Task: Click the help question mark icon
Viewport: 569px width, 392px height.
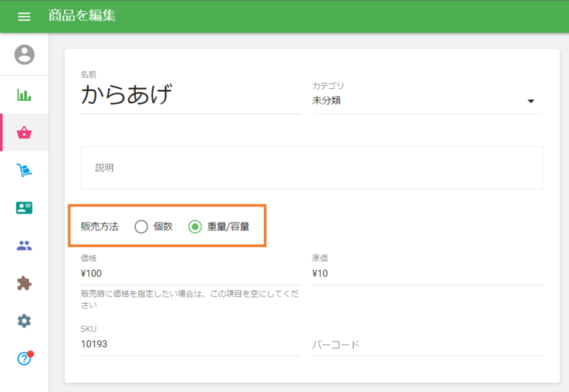Action: tap(24, 359)
